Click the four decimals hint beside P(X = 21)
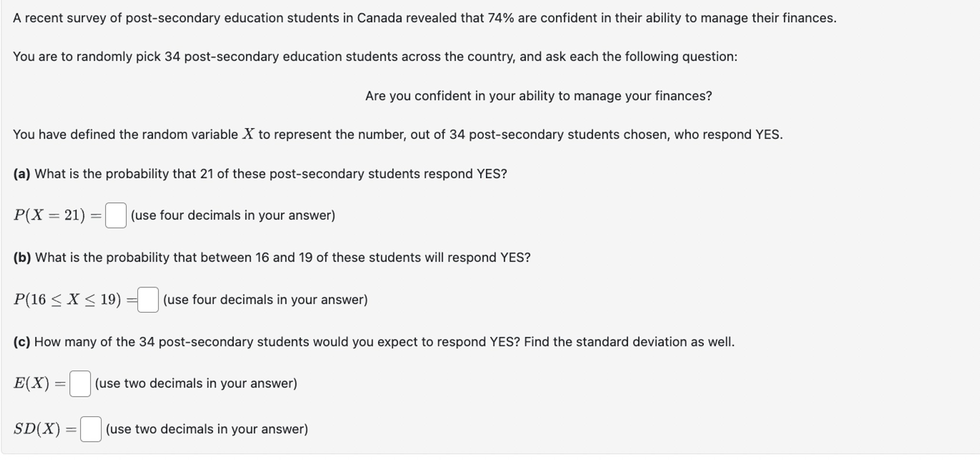 click(233, 215)
